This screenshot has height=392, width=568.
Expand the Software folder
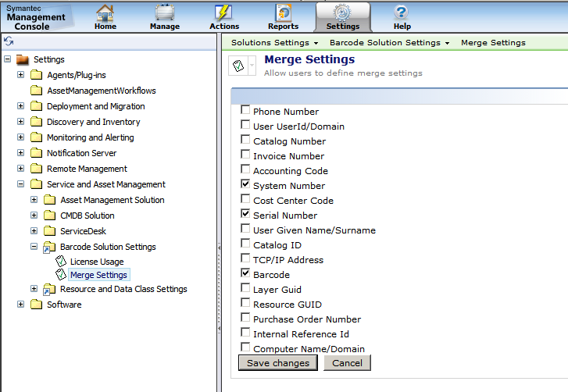20,305
